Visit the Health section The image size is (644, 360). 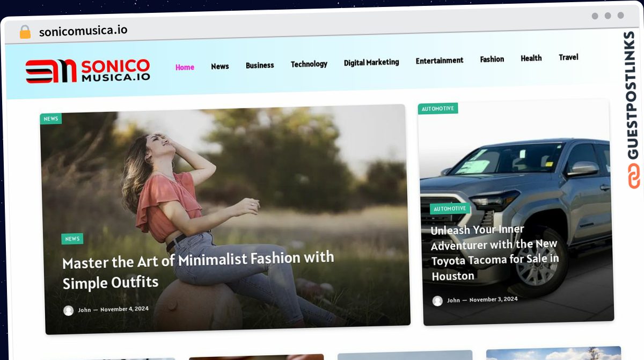click(531, 58)
